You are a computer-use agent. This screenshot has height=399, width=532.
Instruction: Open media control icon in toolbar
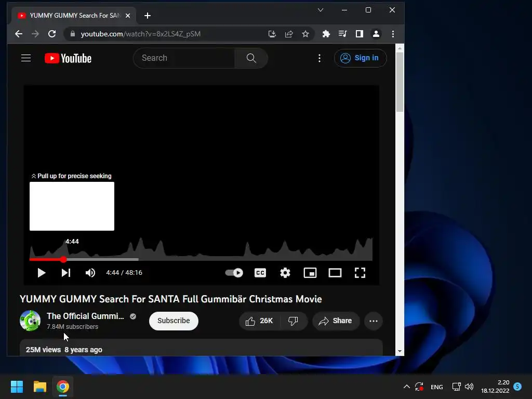(x=343, y=34)
